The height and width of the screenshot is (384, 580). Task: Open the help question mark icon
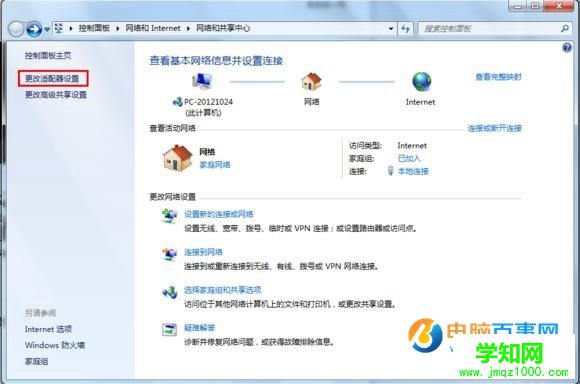click(x=566, y=47)
